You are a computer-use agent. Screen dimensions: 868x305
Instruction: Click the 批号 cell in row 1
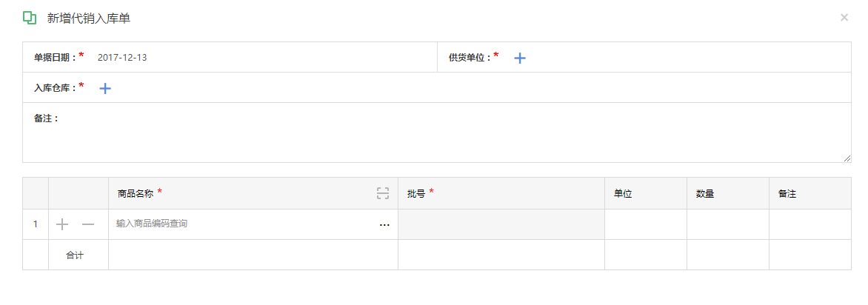point(501,224)
